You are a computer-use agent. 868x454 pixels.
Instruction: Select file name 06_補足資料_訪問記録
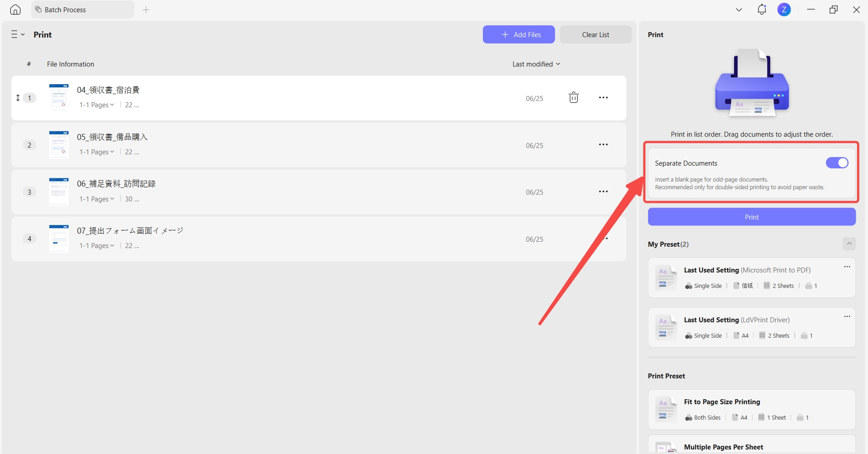[116, 184]
